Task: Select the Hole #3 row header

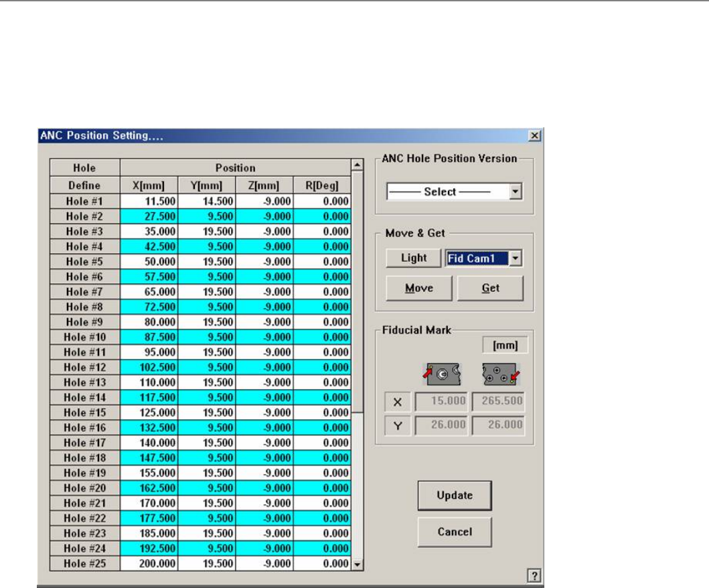Action: coord(84,231)
